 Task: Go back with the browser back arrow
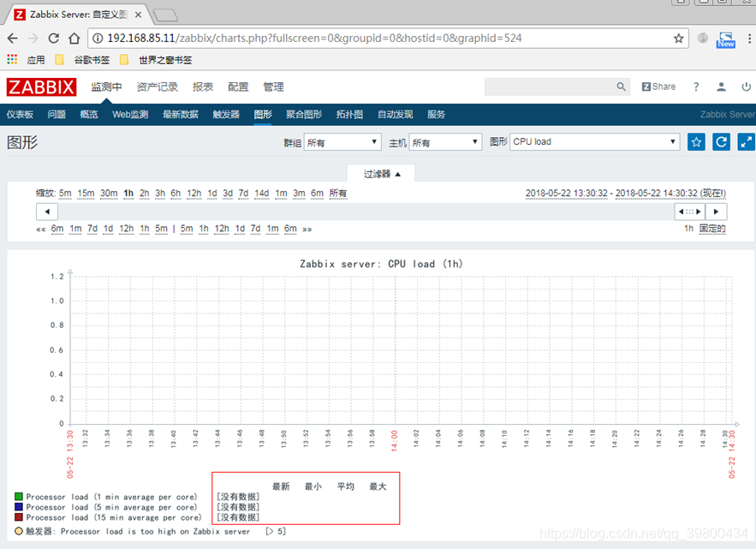pos(13,38)
